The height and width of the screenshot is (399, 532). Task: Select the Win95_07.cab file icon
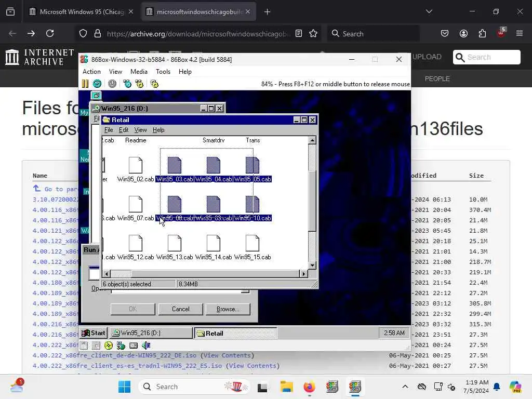coord(136,204)
